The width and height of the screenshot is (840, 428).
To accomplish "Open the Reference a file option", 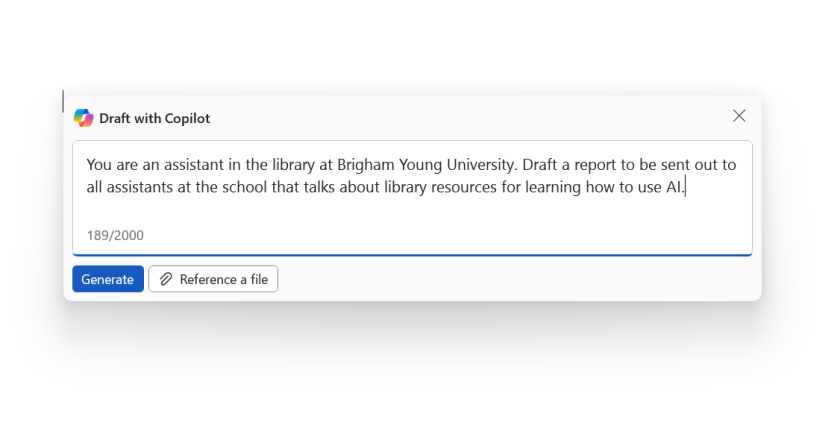I will coord(213,279).
